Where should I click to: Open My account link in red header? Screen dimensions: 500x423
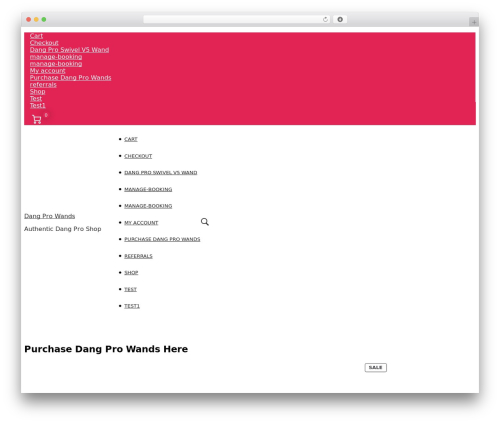pyautogui.click(x=47, y=71)
